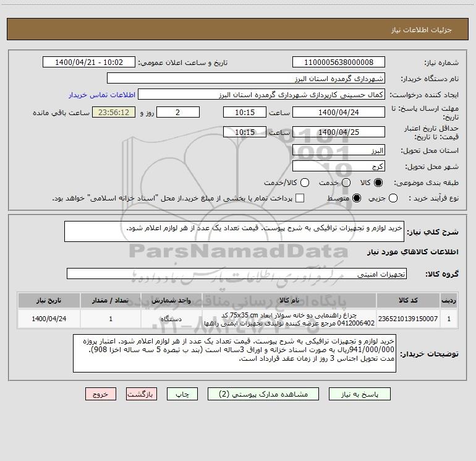Click the product name cell چراغ راهنمایی
476x461 pixels.
(x=289, y=319)
